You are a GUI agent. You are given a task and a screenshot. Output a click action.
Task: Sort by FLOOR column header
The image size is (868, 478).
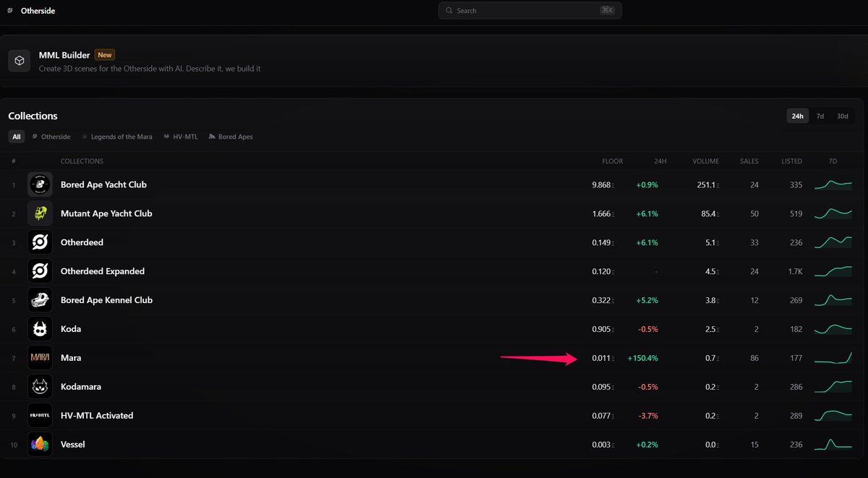click(x=613, y=161)
